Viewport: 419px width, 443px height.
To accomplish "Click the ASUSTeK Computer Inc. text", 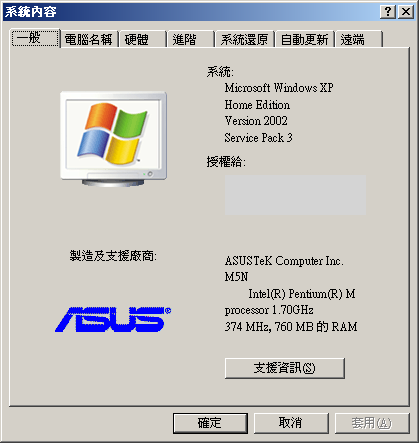I will [x=284, y=261].
